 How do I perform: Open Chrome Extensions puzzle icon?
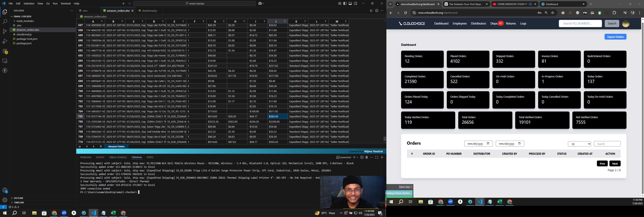coord(614,13)
